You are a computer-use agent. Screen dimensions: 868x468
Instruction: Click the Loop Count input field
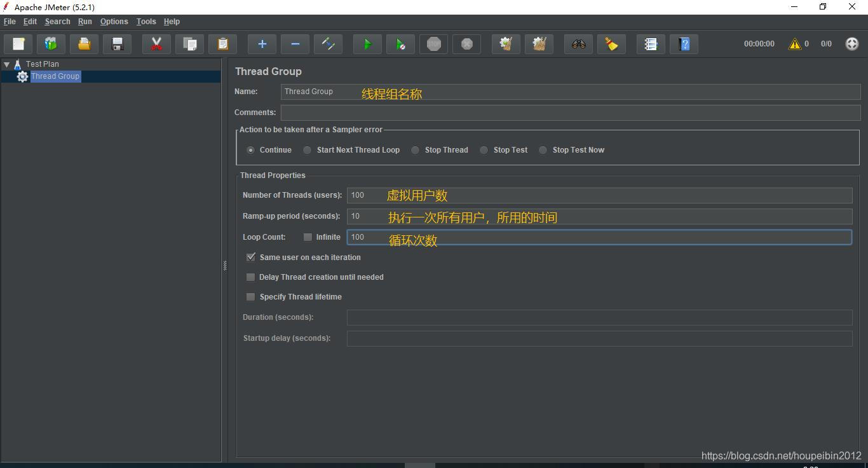point(599,237)
